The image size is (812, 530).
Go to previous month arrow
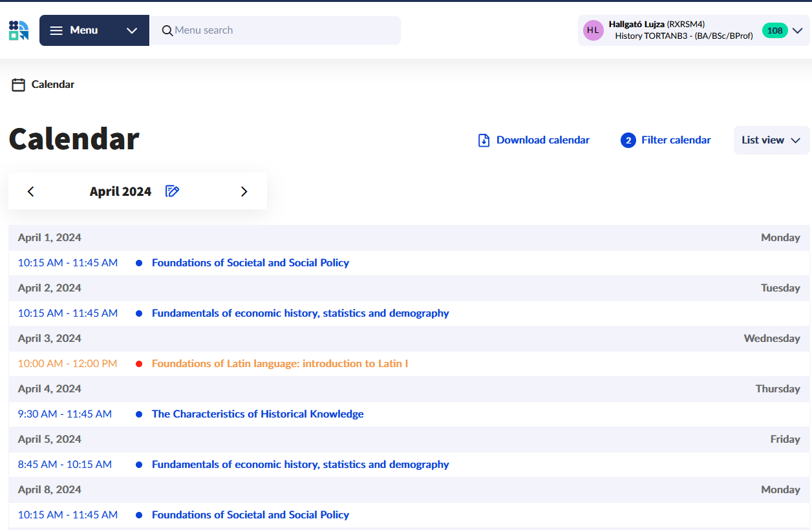pos(30,191)
